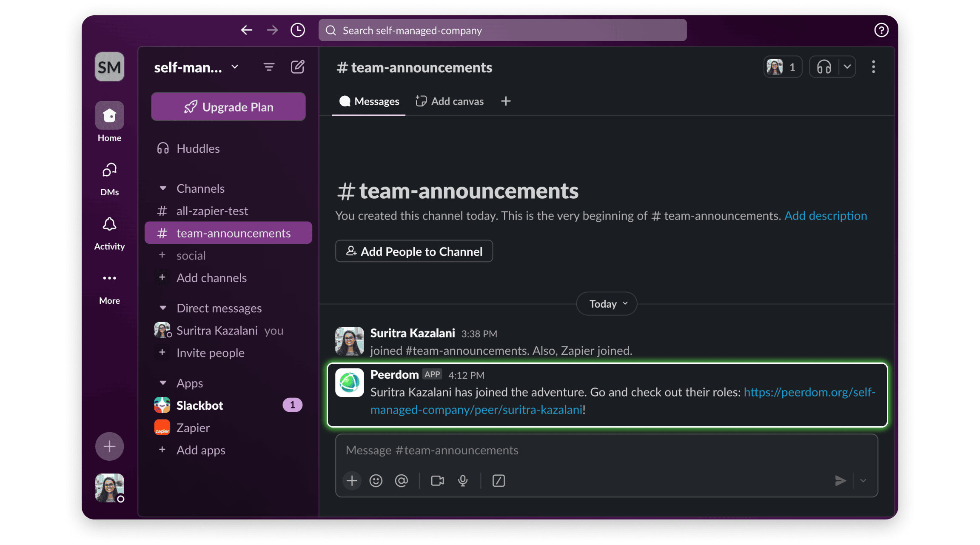Open the slash shortcuts icon
This screenshot has height=545, width=980.
(x=499, y=481)
